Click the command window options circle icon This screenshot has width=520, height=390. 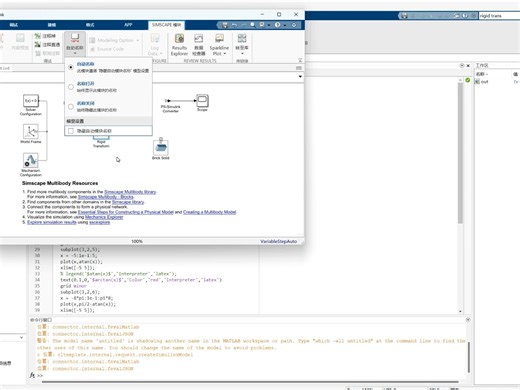[468, 320]
